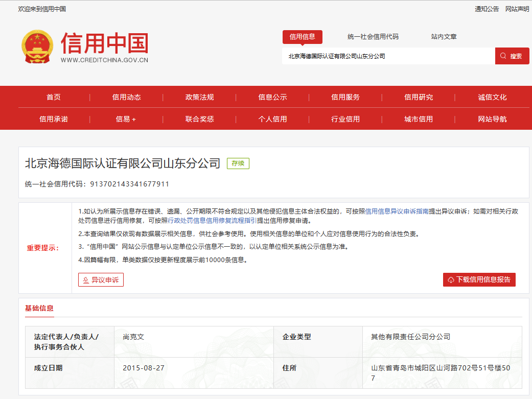Click the cloud download icon on the report button
The height and width of the screenshot is (399, 532).
(x=451, y=279)
